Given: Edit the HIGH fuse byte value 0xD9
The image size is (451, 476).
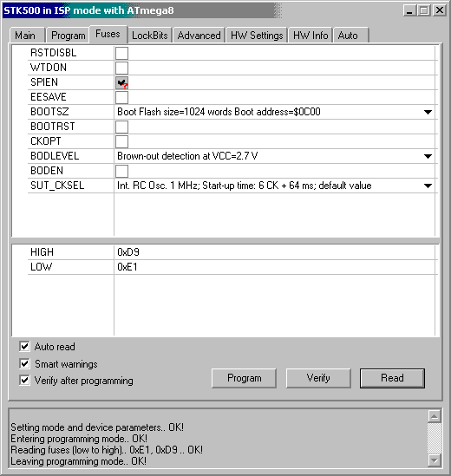Looking at the screenshot, I should coord(128,252).
